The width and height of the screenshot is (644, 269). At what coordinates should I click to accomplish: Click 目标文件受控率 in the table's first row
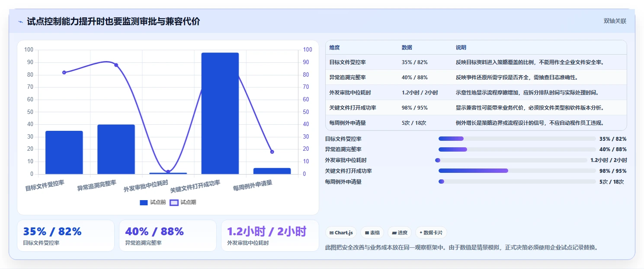pos(347,62)
